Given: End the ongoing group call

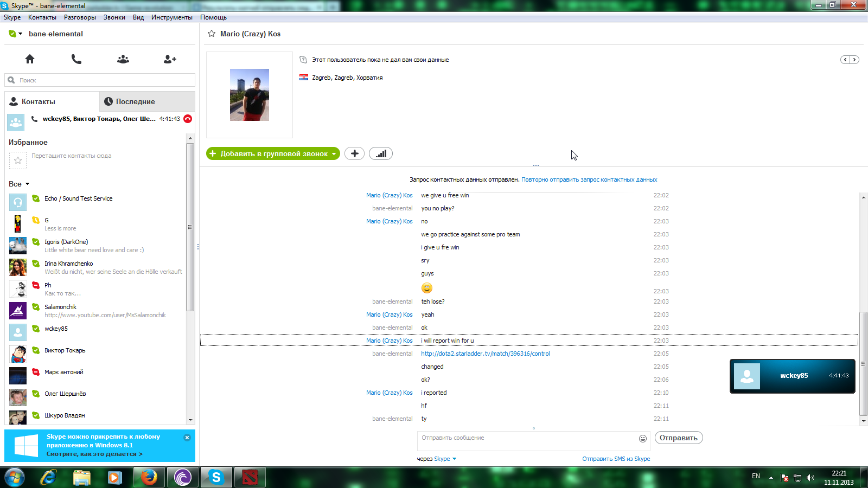Looking at the screenshot, I should point(188,119).
